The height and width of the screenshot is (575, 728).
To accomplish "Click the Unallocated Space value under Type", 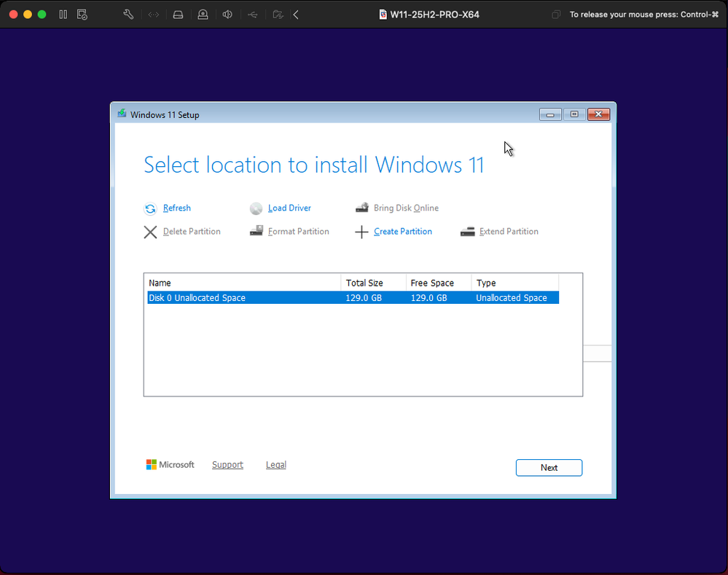I will tap(511, 298).
